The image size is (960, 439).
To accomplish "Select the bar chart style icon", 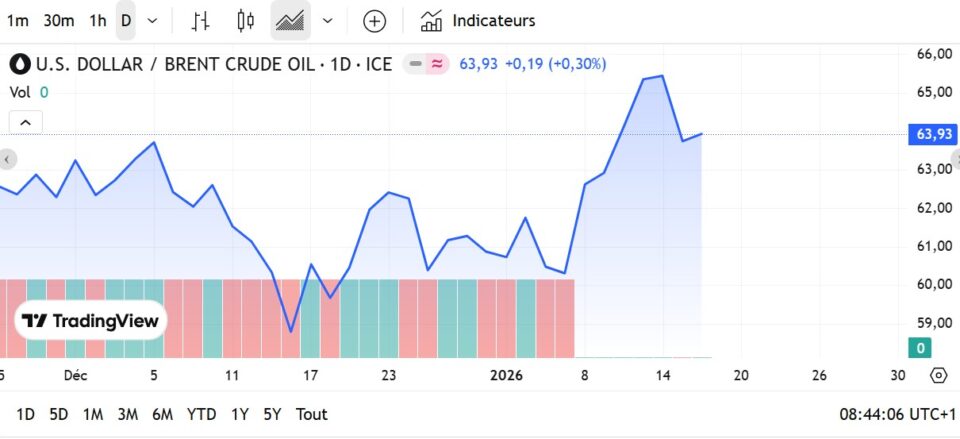I will tap(201, 20).
